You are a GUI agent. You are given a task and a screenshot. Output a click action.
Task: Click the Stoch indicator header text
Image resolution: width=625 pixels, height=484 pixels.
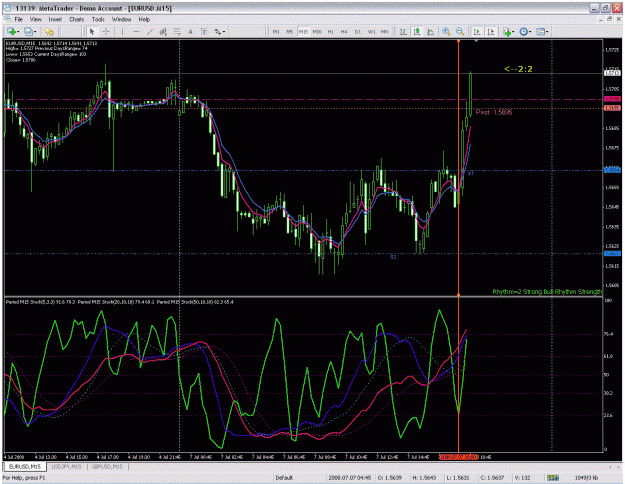pyautogui.click(x=120, y=302)
